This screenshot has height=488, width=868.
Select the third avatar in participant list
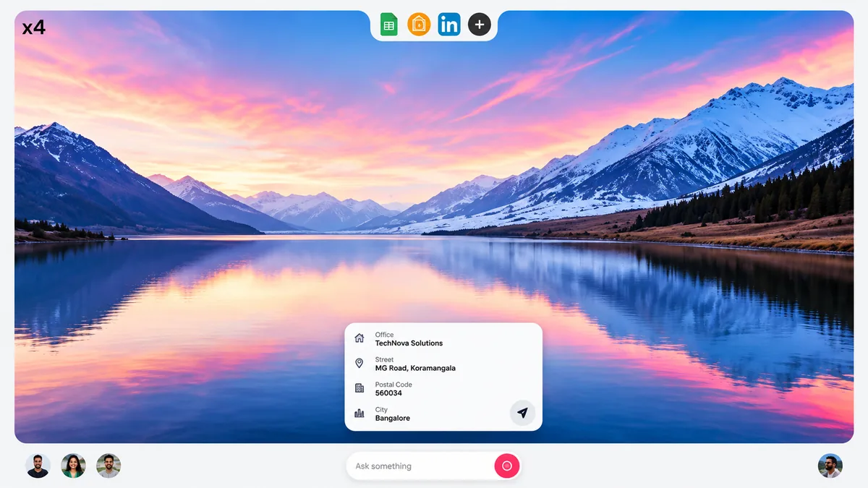pos(109,466)
